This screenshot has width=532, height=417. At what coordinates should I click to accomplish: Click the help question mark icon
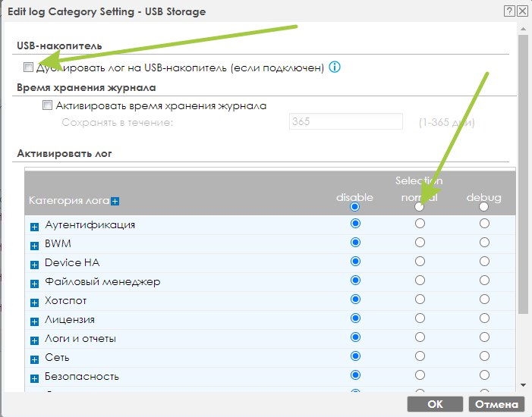(x=508, y=11)
